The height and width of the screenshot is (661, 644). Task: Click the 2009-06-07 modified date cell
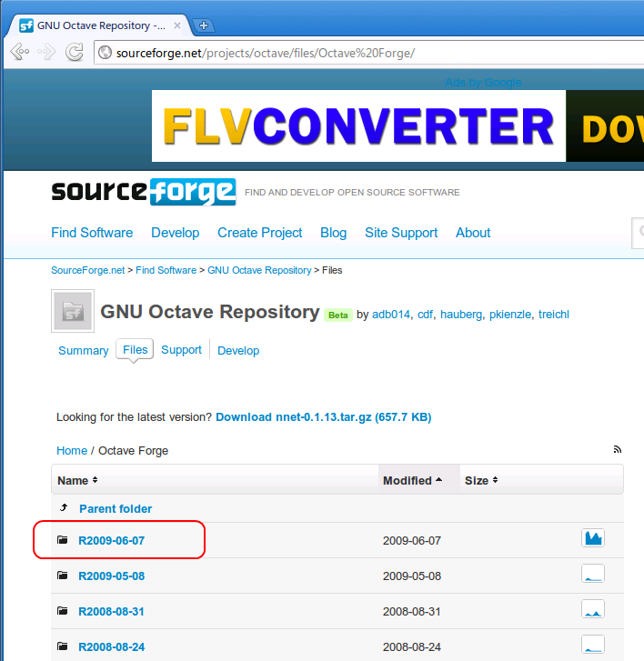tap(412, 540)
